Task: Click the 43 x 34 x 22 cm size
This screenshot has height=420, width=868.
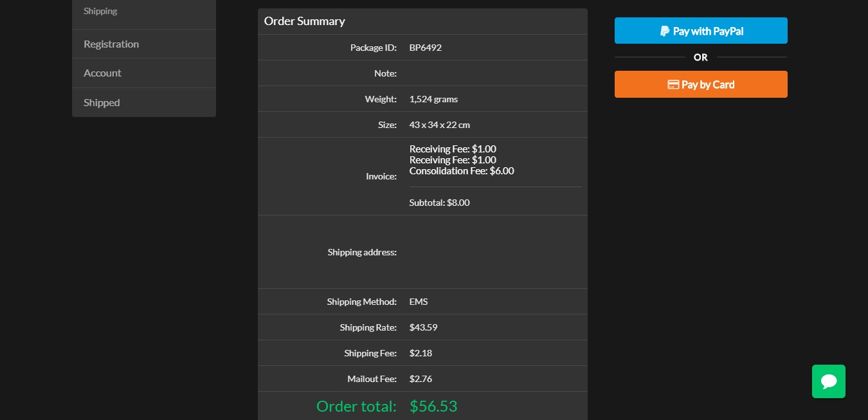Action: coord(439,125)
